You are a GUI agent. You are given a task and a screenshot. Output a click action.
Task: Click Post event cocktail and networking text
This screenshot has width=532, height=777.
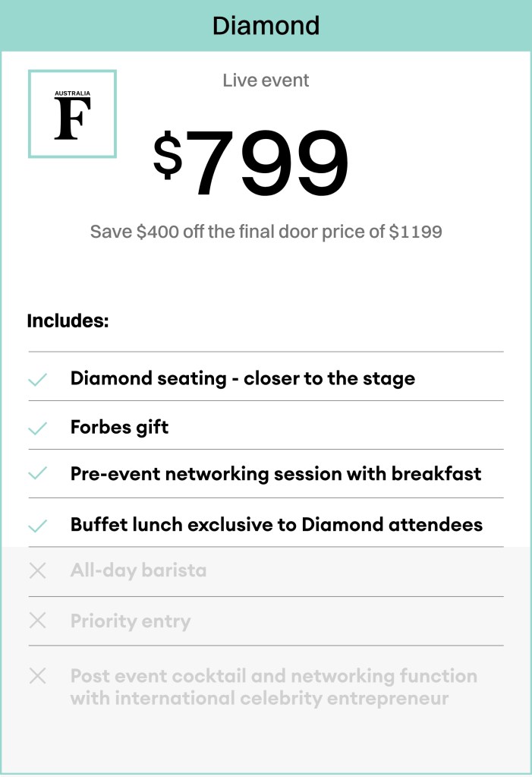coord(274,687)
